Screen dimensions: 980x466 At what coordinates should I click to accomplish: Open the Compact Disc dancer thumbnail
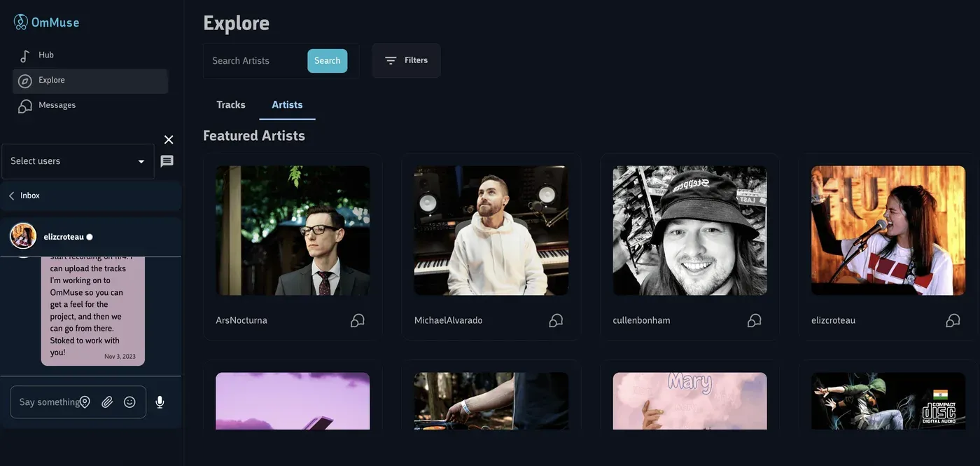tap(888, 401)
